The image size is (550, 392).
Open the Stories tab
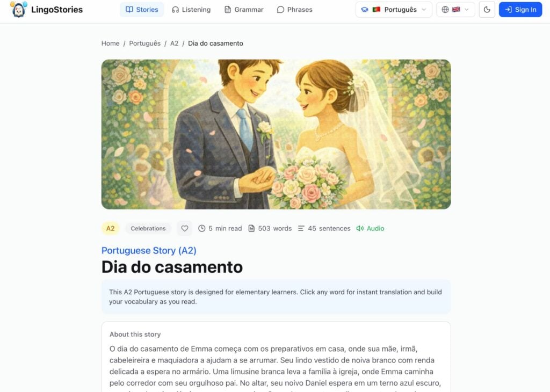coord(142,10)
